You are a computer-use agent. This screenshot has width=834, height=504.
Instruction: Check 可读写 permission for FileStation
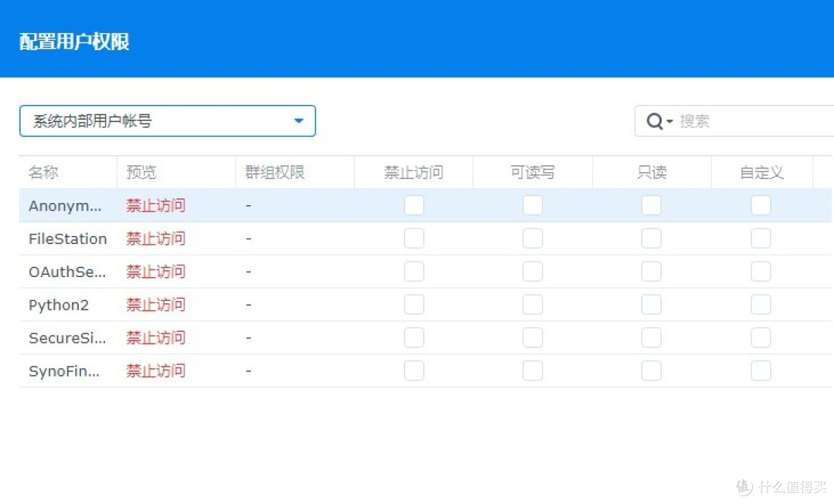click(x=533, y=238)
